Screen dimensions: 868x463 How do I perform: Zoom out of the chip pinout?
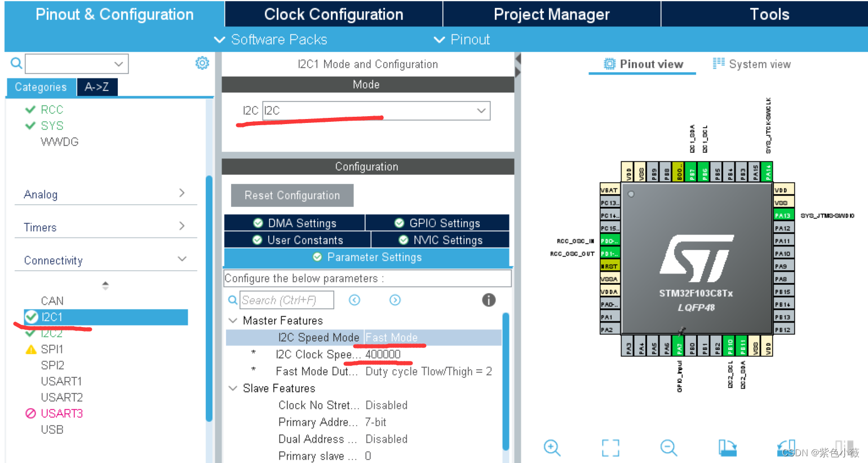point(668,448)
